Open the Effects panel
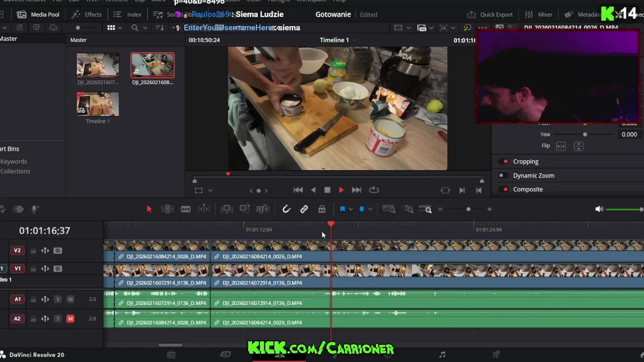Viewport: 644px width, 362px height. pos(87,15)
